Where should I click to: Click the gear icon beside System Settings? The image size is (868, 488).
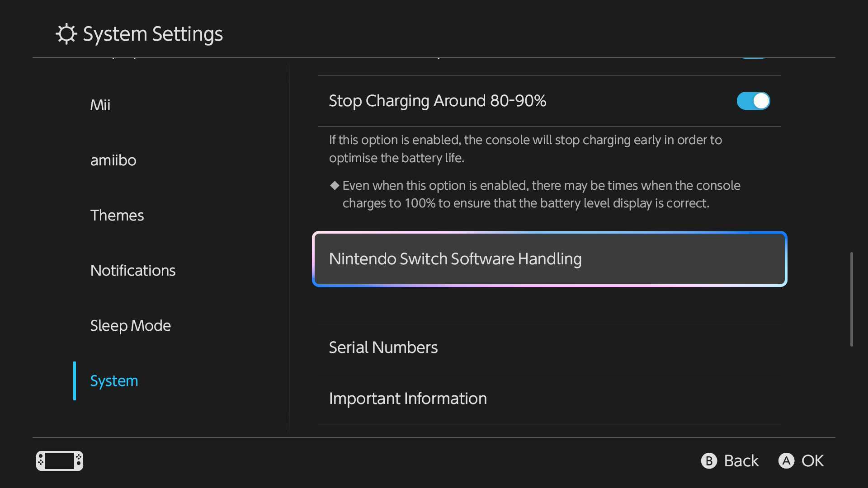point(66,34)
